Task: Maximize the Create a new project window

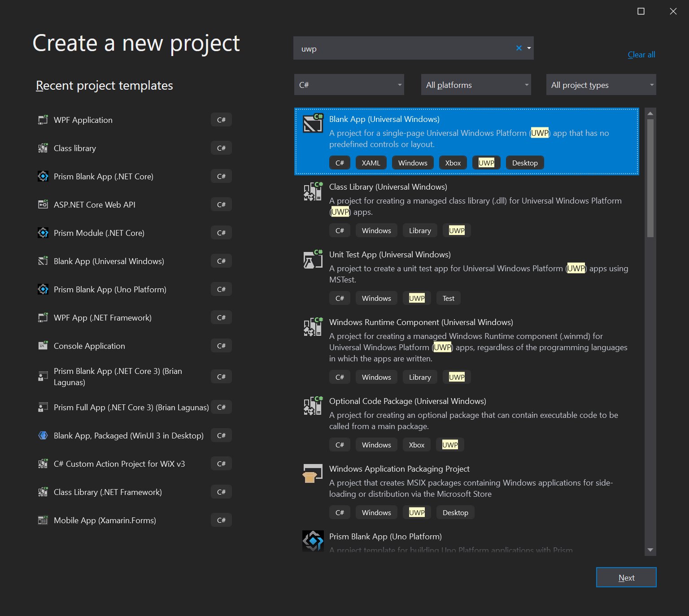Action: [x=641, y=11]
